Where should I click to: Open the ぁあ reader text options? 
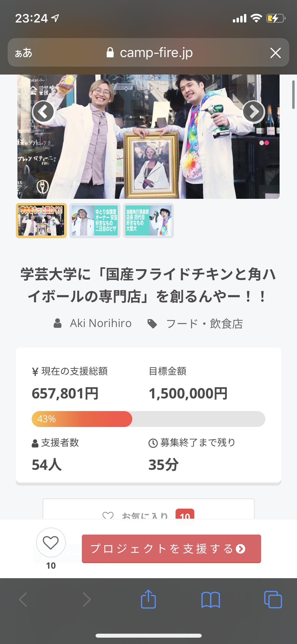24,53
